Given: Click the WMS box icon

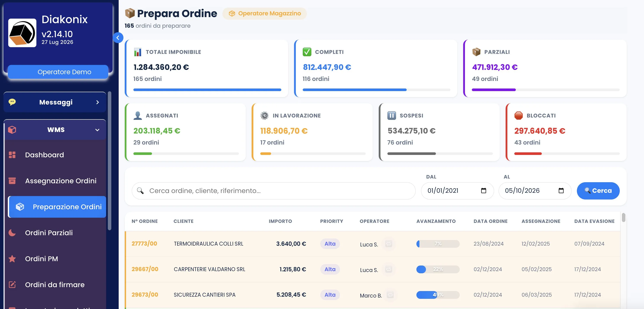Looking at the screenshot, I should pyautogui.click(x=12, y=130).
